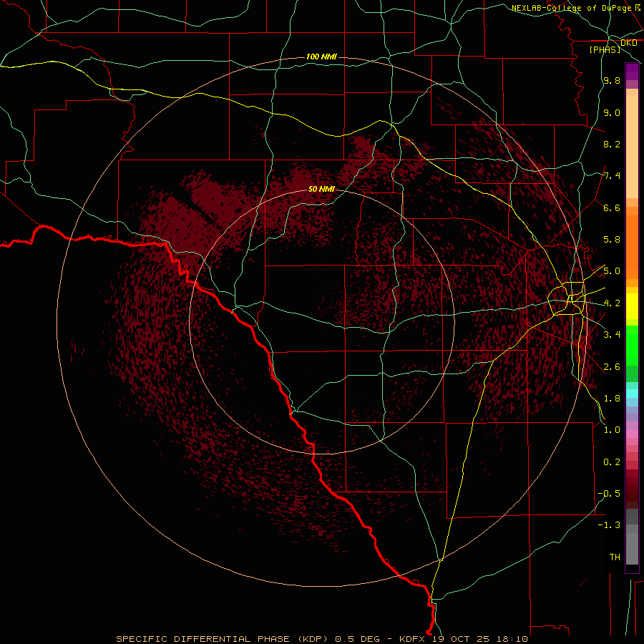Click the bright yellow band of the color bar
The image size is (644, 644).
tap(632, 306)
